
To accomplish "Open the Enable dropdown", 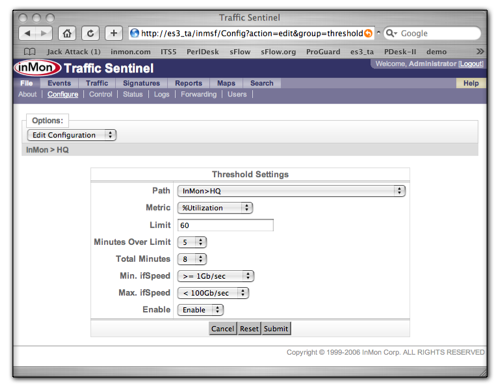I will coord(200,310).
